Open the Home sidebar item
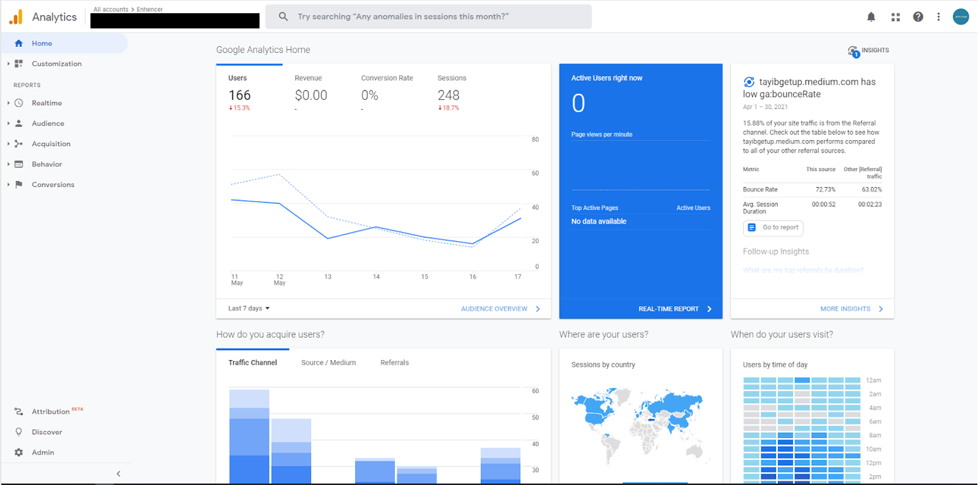This screenshot has height=485, width=980. [x=65, y=44]
